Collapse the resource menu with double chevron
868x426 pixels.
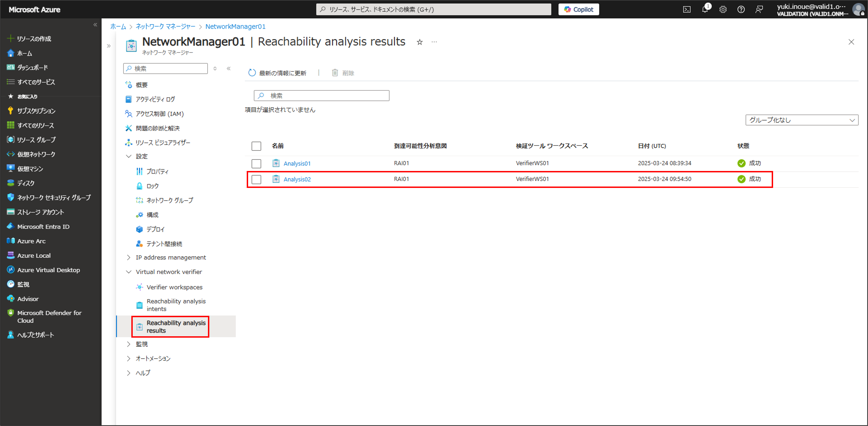[228, 68]
